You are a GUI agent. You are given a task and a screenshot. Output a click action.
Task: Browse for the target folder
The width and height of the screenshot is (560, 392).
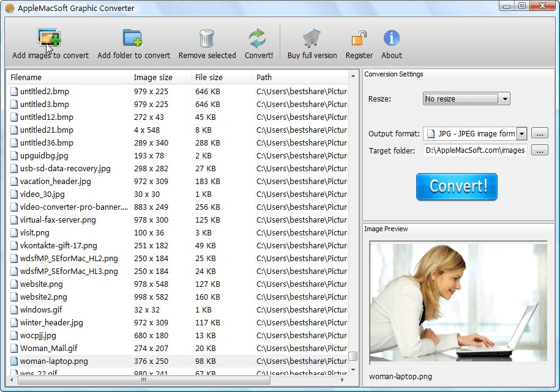pos(539,150)
